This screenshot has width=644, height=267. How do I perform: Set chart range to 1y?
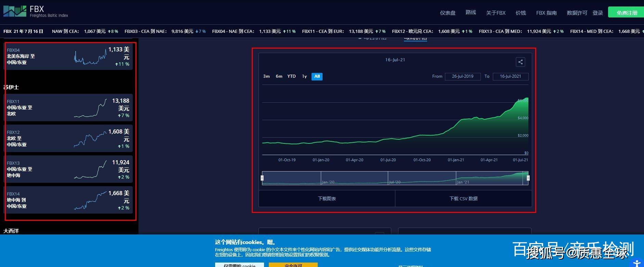[304, 76]
